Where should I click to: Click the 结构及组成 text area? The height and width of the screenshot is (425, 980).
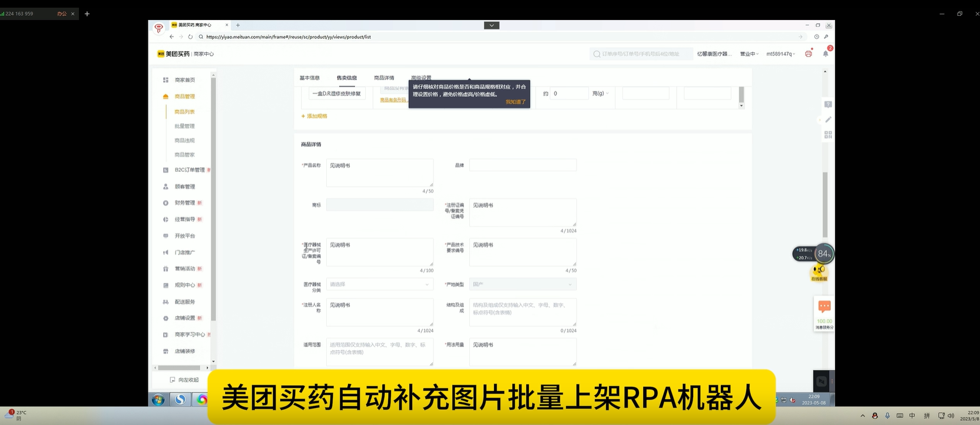pyautogui.click(x=523, y=313)
